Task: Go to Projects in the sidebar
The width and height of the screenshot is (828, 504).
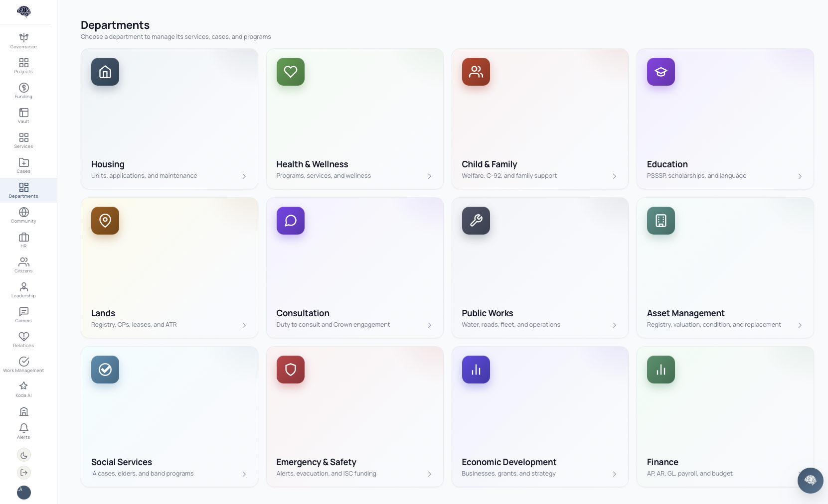Action: (x=23, y=66)
